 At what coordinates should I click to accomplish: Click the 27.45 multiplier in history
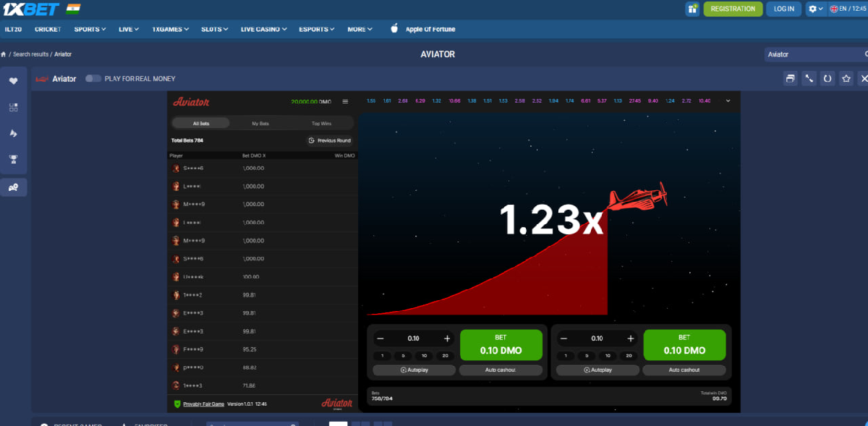pyautogui.click(x=635, y=101)
